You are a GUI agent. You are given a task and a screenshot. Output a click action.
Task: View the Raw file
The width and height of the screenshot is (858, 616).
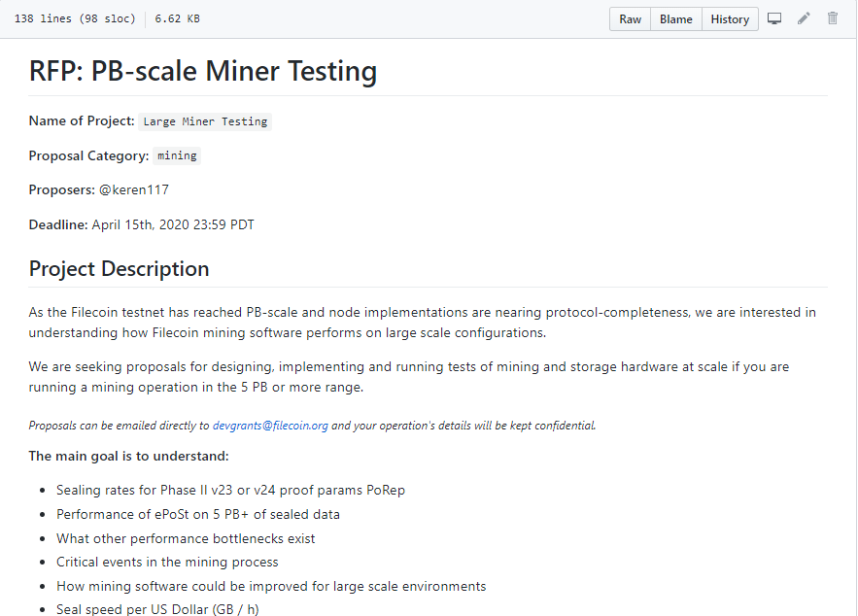tap(631, 19)
